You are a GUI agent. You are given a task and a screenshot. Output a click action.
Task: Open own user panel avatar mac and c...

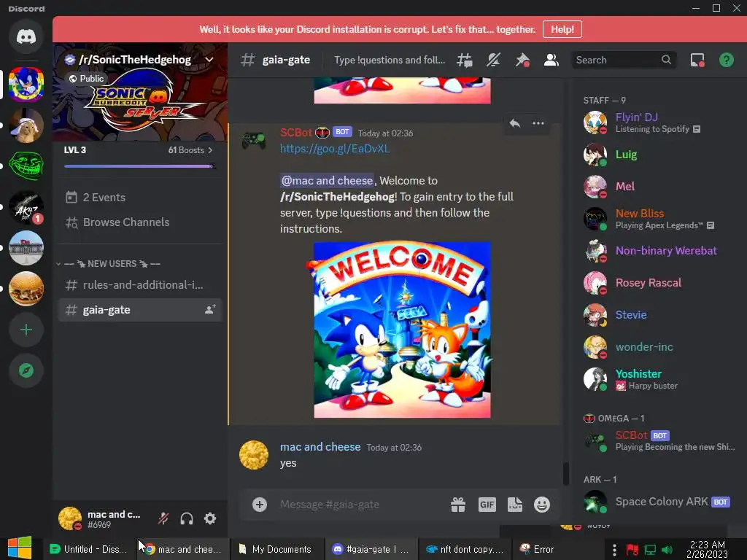point(69,518)
